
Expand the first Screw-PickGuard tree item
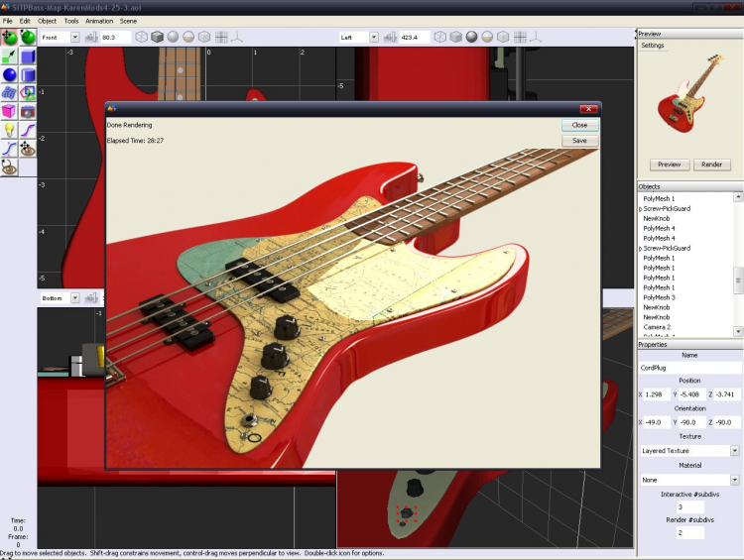click(x=640, y=209)
